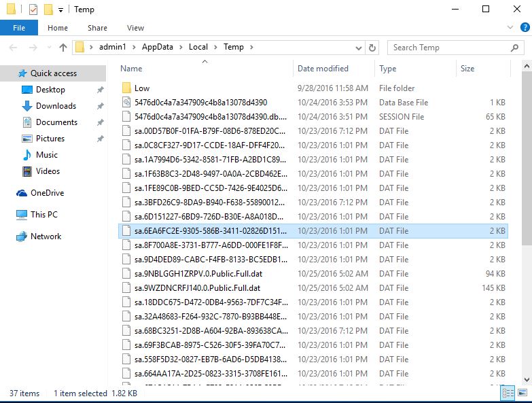Click the highlighted sa.6EA6FC2E-9305-586B file
Viewport: 532px width, 403px height.
pyautogui.click(x=313, y=230)
